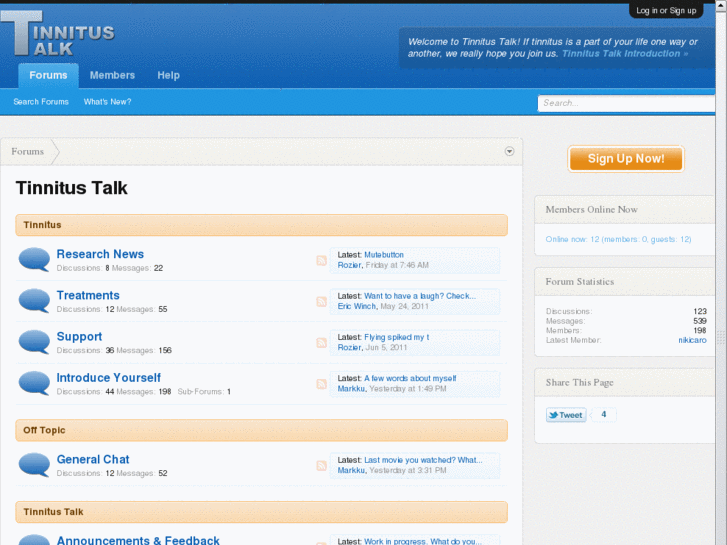The image size is (727, 545).
Task: Open thread Work in progress. What do you...
Action: (423, 541)
